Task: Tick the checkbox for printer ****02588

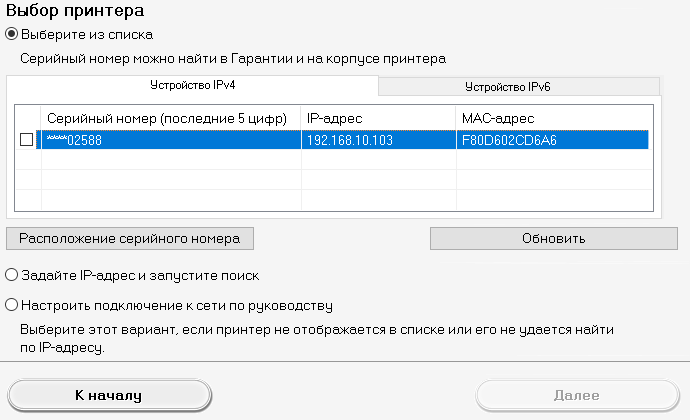Action: pyautogui.click(x=26, y=141)
